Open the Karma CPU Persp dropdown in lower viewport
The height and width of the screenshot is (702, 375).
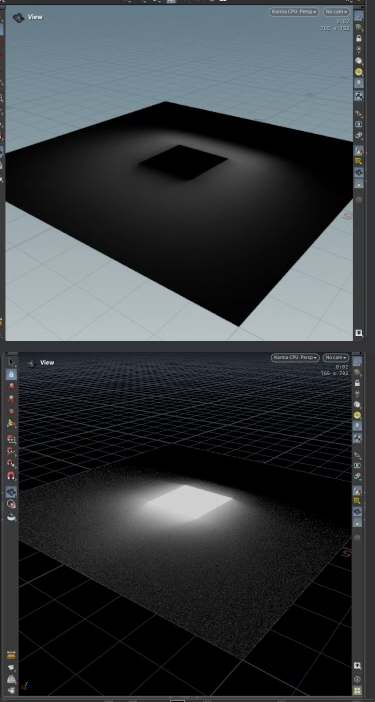tap(295, 357)
